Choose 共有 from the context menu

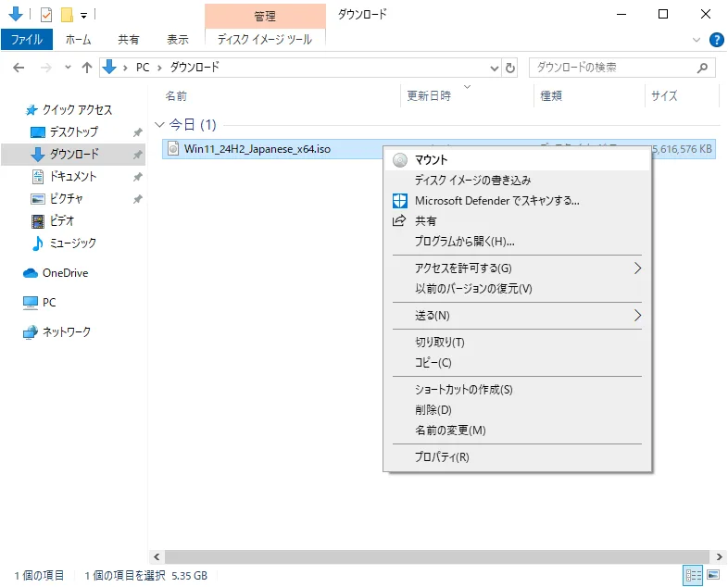coord(517,221)
